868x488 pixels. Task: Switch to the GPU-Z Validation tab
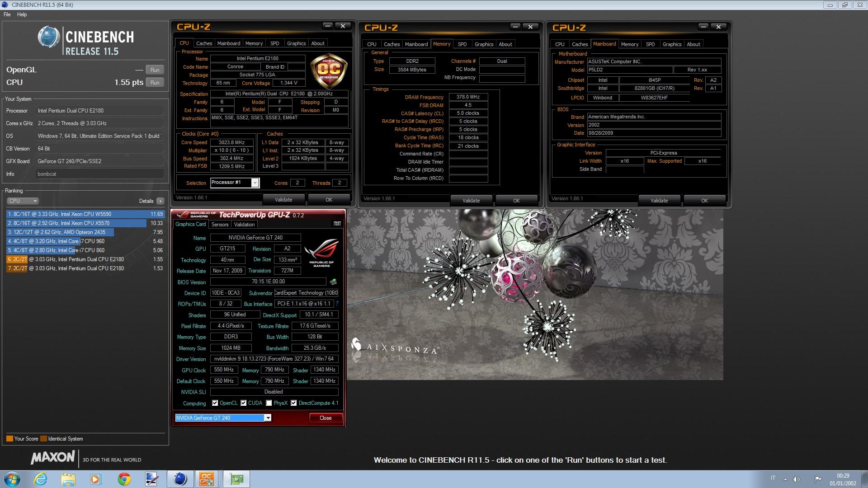[x=244, y=225]
